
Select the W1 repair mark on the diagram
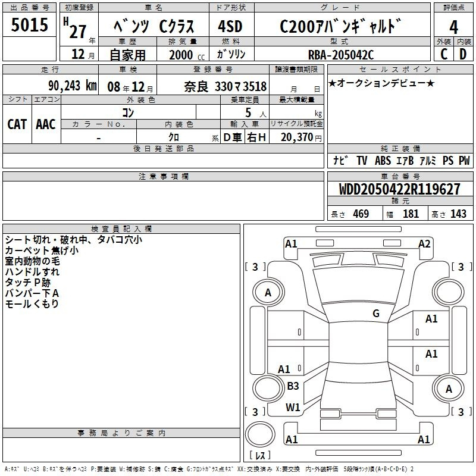click(293, 408)
